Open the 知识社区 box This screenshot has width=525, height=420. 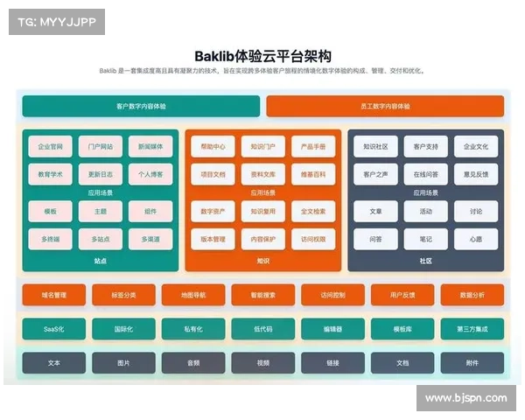tap(375, 146)
